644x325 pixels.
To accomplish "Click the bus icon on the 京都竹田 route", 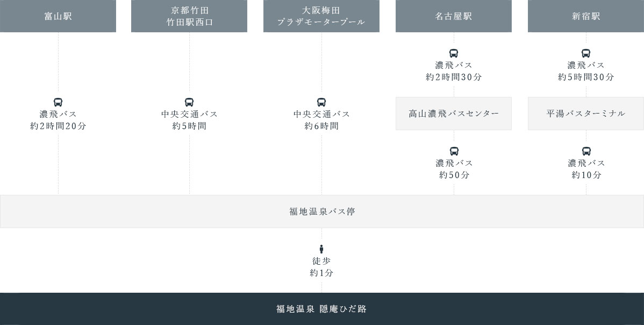I will [189, 102].
